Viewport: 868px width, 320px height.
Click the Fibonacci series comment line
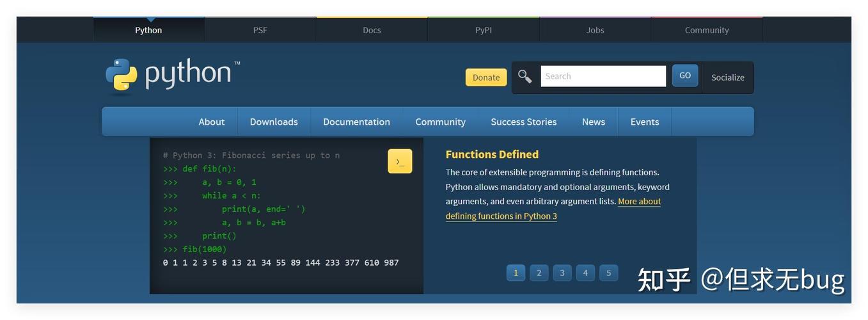pos(251,156)
